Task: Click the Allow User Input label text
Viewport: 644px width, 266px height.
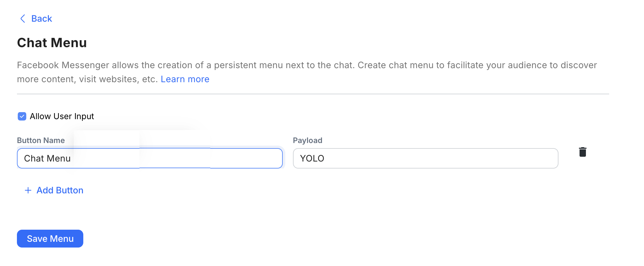Action: click(62, 116)
